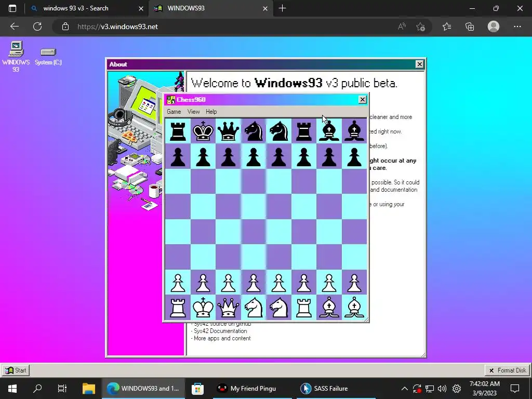This screenshot has width=532, height=399.
Task: Switch to the windows 93 v3 - Search tab
Action: tap(87, 8)
